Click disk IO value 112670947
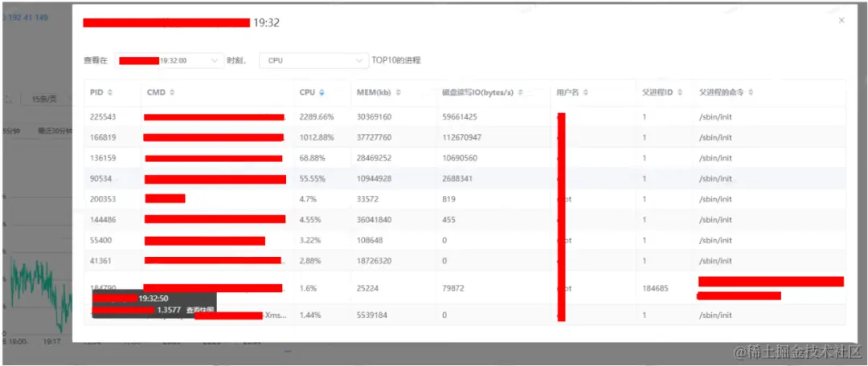The image size is (868, 366). [462, 138]
